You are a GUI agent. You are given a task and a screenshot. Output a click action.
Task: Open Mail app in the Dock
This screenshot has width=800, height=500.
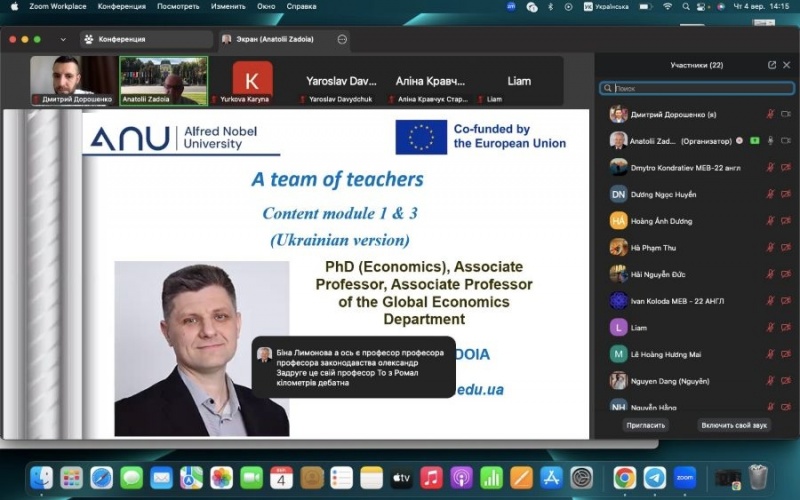point(162,478)
